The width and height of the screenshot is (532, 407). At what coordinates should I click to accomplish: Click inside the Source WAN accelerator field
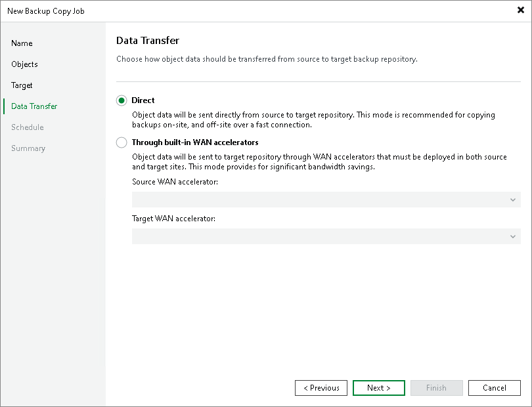tap(315, 199)
